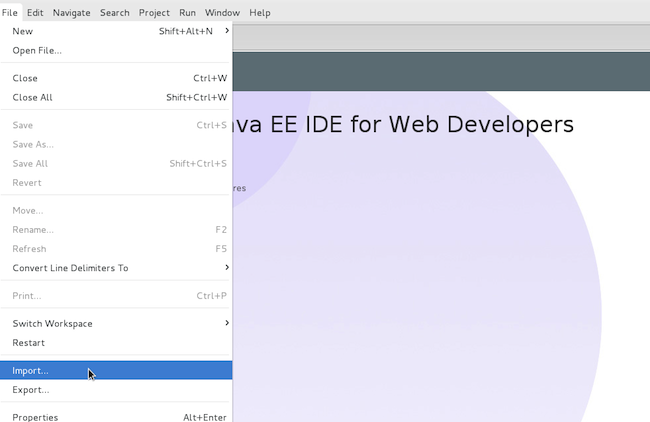The height and width of the screenshot is (422, 650).
Task: Open the Help menu
Action: [260, 13]
